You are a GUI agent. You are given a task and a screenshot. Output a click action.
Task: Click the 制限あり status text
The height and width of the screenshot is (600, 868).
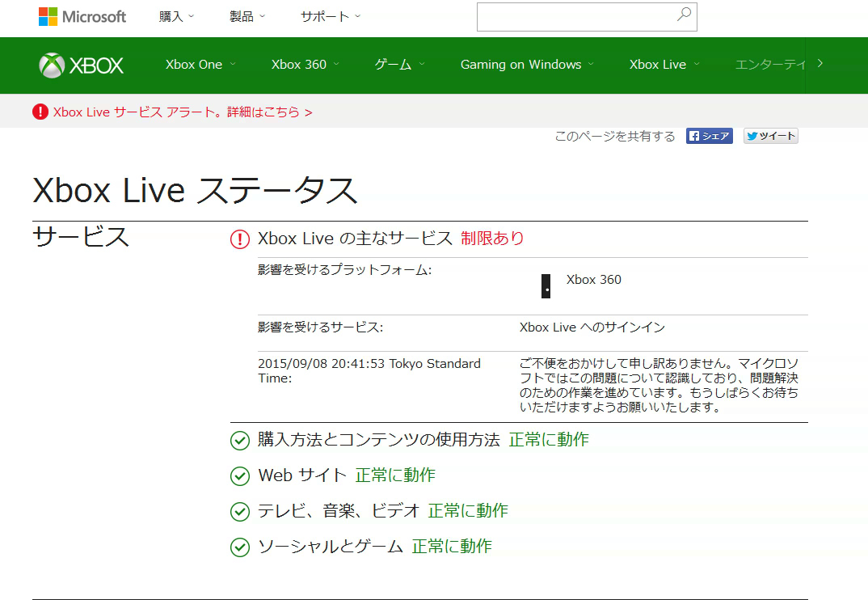[x=492, y=239]
